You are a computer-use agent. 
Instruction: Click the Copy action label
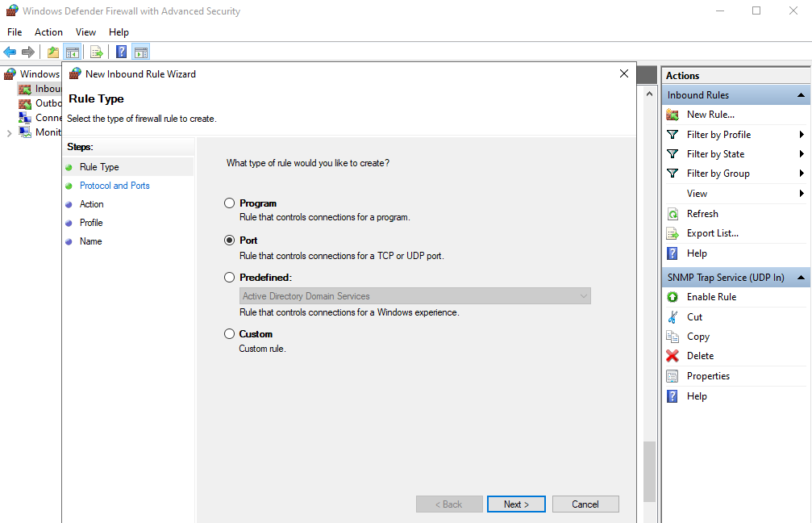(x=698, y=337)
